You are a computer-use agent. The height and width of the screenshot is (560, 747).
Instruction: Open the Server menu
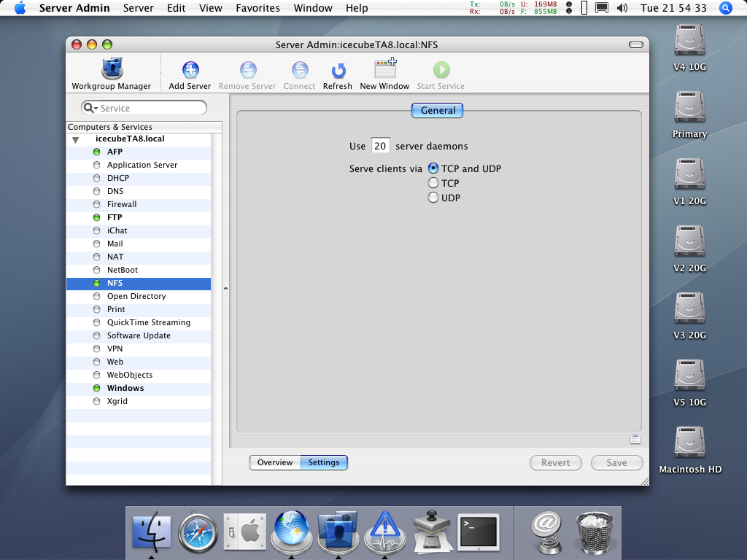tap(138, 7)
